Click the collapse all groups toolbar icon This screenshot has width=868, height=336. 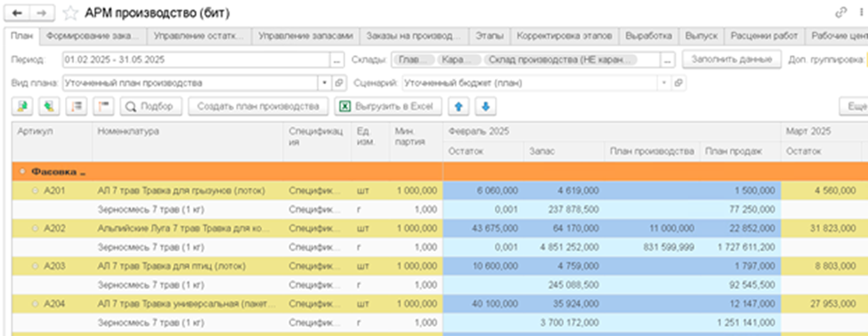point(103,106)
